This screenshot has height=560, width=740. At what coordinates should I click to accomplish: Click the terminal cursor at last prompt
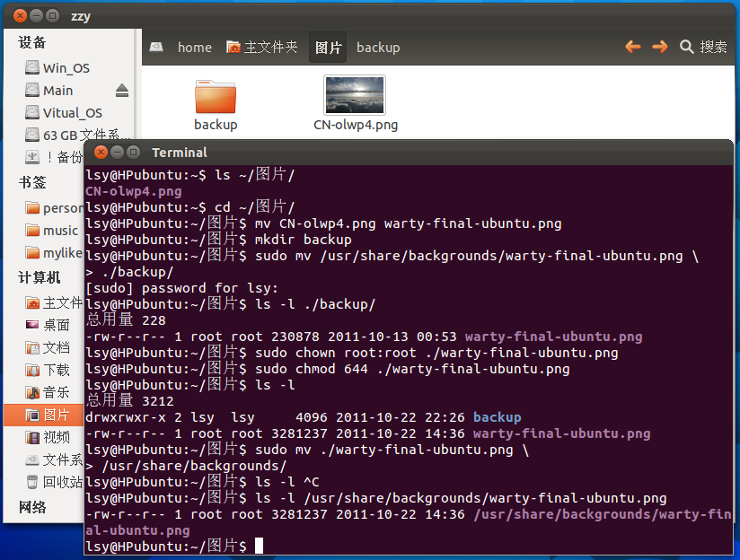(x=260, y=547)
